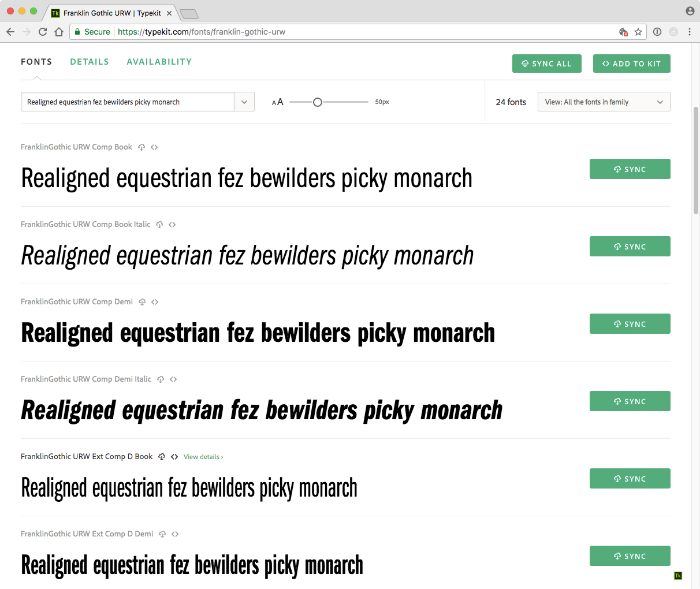This screenshot has height=589, width=700.
Task: Click the code icon beside Ext Comp D Demi
Action: (x=175, y=534)
